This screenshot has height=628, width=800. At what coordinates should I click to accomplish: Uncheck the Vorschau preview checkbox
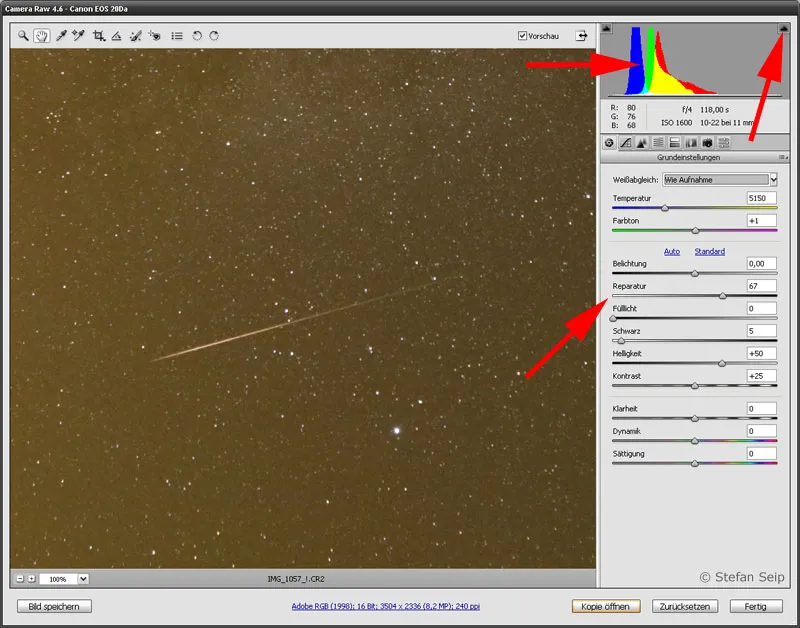coord(522,36)
